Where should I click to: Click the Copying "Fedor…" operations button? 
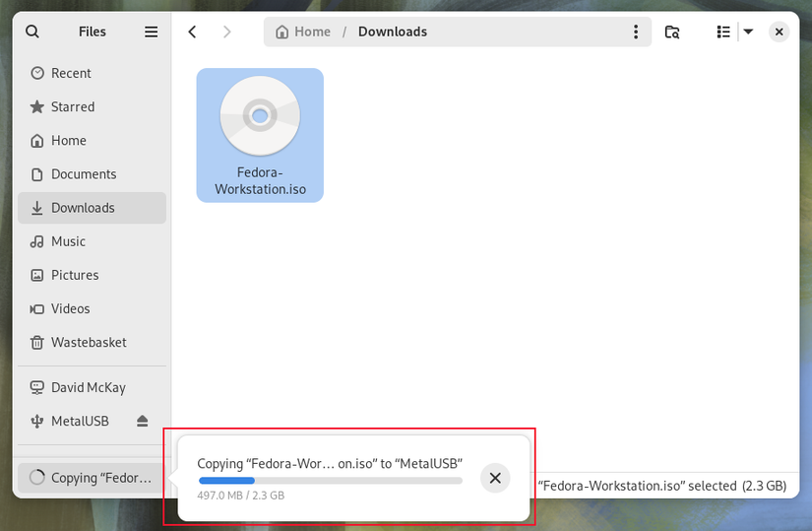tap(92, 478)
